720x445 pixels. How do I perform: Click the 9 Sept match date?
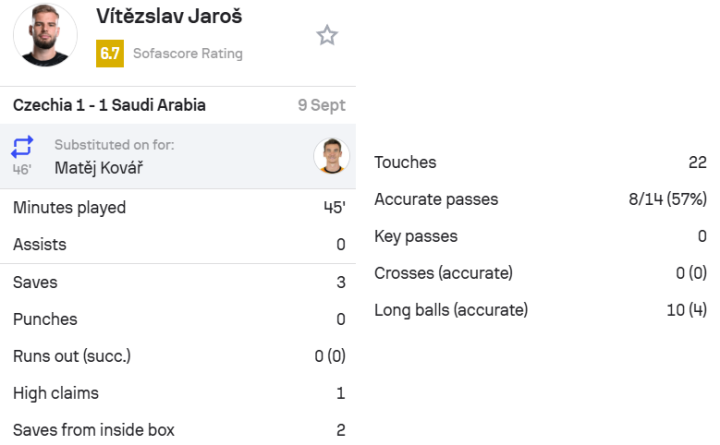[x=321, y=105]
